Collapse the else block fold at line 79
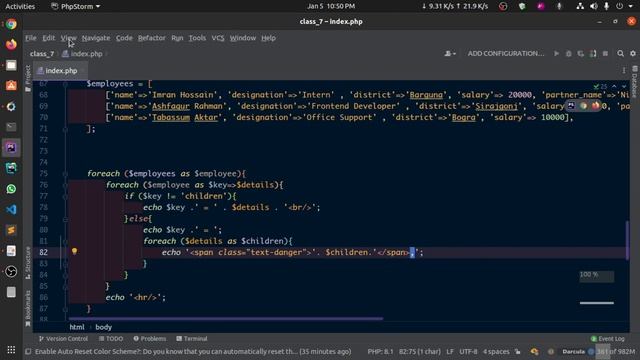 coord(65,219)
